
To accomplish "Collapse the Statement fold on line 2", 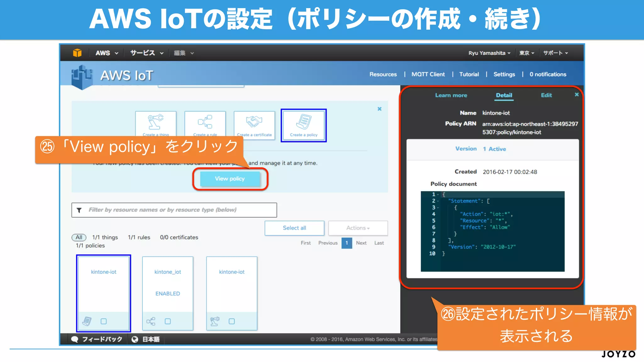I will tap(438, 201).
